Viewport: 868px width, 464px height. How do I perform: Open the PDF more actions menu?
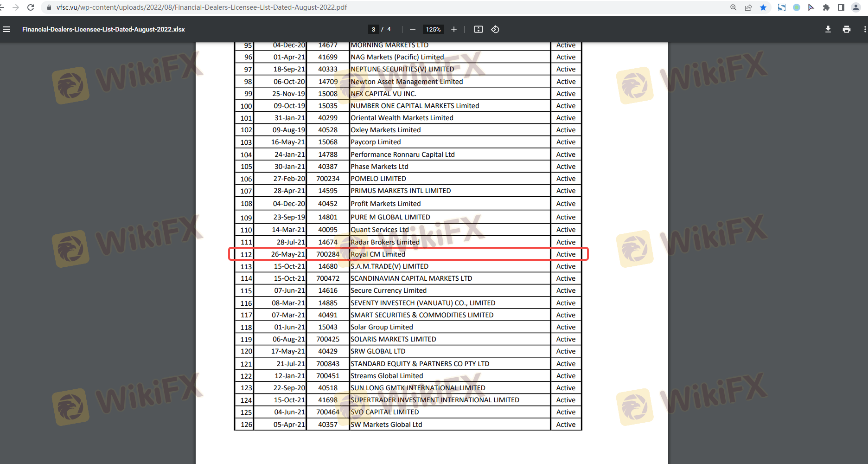click(864, 29)
